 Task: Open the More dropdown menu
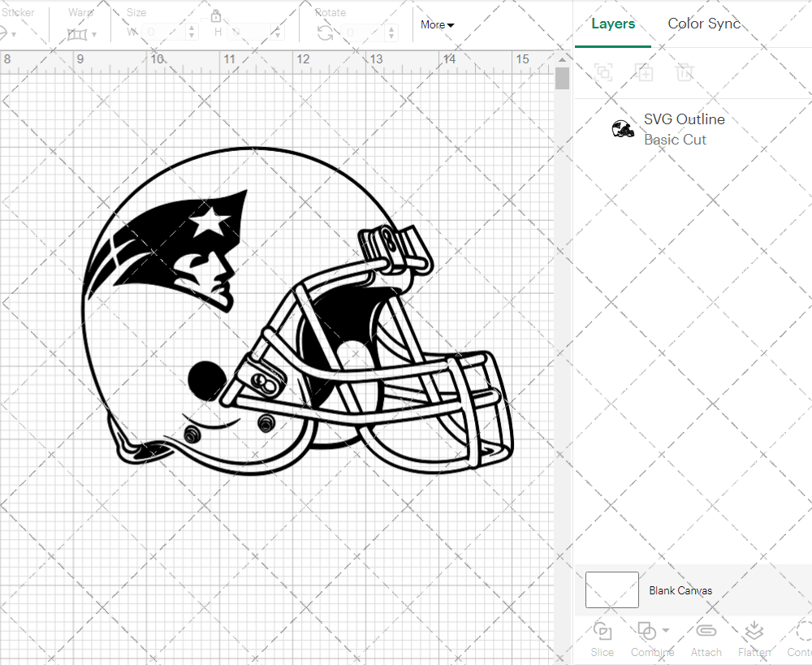pyautogui.click(x=437, y=25)
